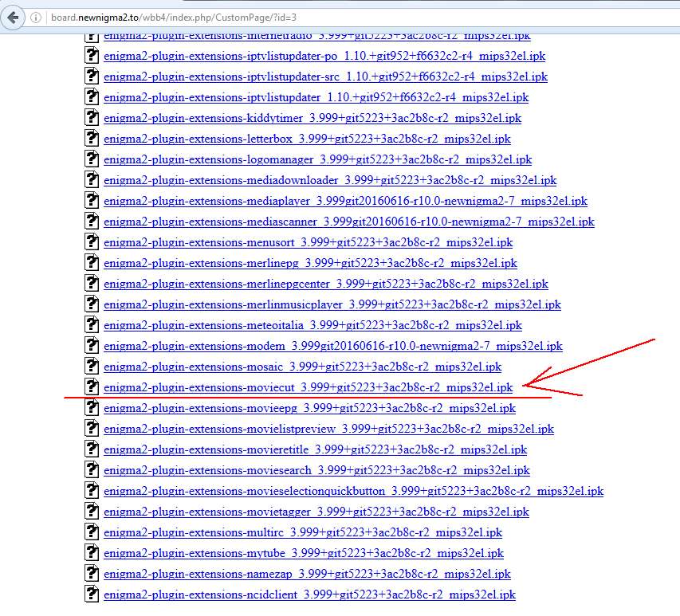
Task: Open the mosaic extension ipk link
Action: pyautogui.click(x=302, y=367)
